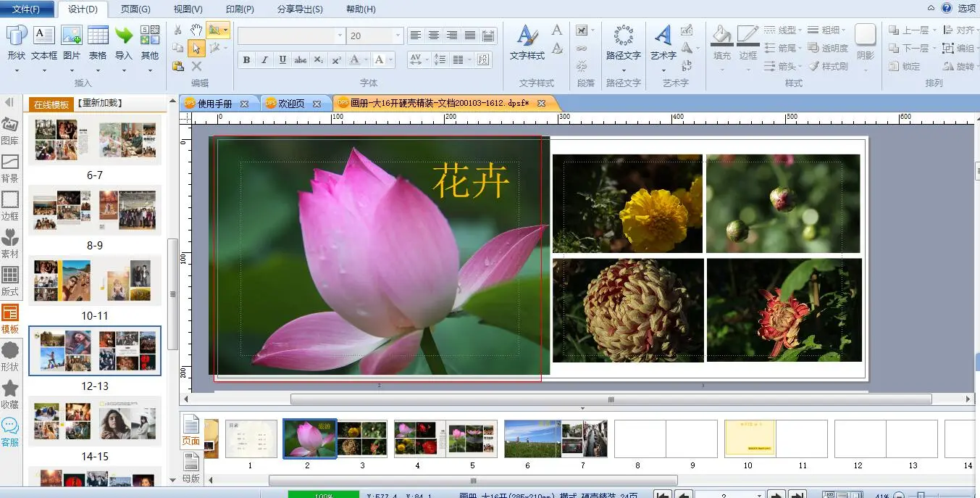980x498 pixels.
Task: Click the 样式刷 style brush button
Action: coord(828,66)
